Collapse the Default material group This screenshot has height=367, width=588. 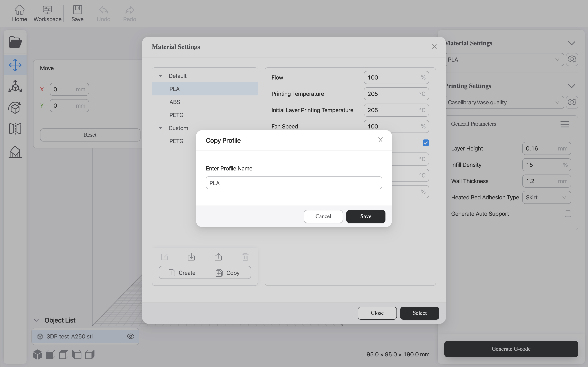(160, 75)
